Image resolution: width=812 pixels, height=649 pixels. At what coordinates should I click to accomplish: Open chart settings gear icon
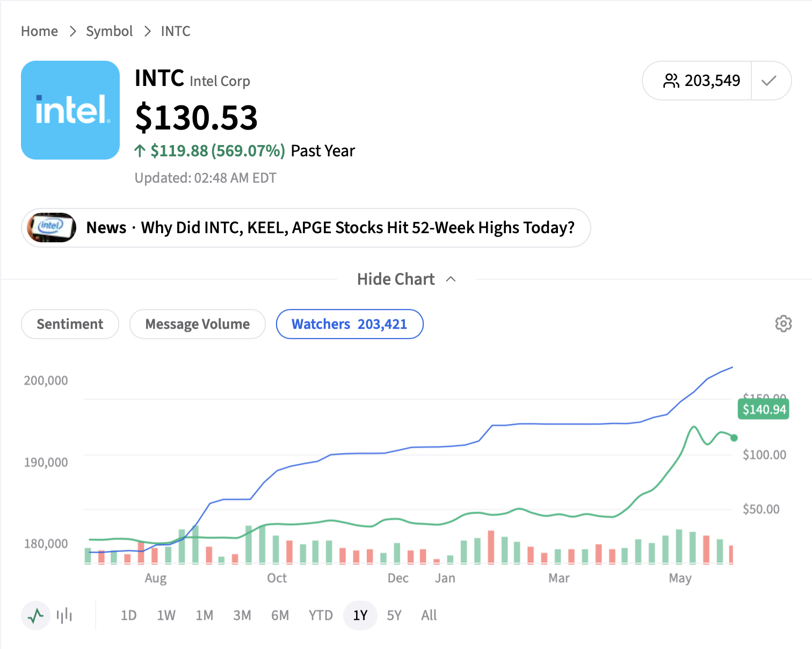coord(783,323)
